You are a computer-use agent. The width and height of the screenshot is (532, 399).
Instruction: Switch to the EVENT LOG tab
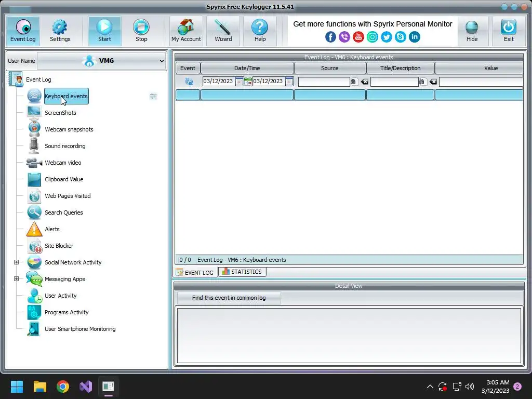pos(195,272)
